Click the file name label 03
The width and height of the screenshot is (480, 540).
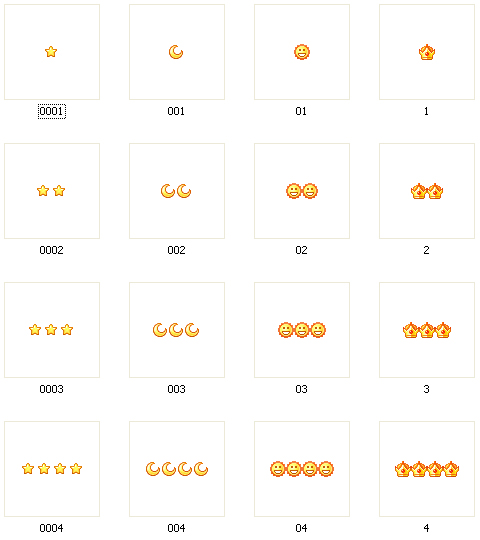point(301,389)
